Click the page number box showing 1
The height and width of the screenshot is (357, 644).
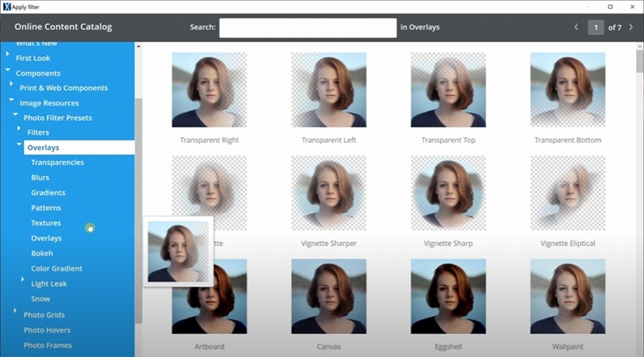(x=596, y=28)
